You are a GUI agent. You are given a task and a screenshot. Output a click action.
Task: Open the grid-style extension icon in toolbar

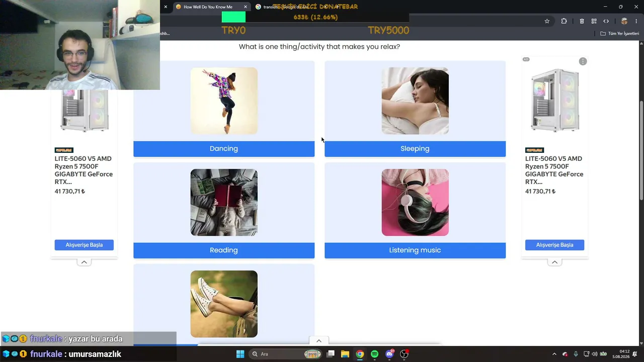tap(594, 21)
